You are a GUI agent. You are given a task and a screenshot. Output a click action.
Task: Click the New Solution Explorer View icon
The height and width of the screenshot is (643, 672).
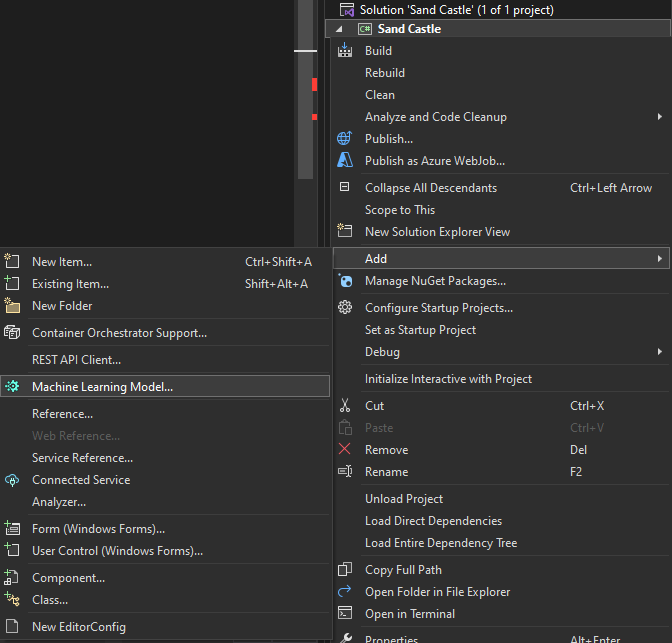click(x=345, y=231)
